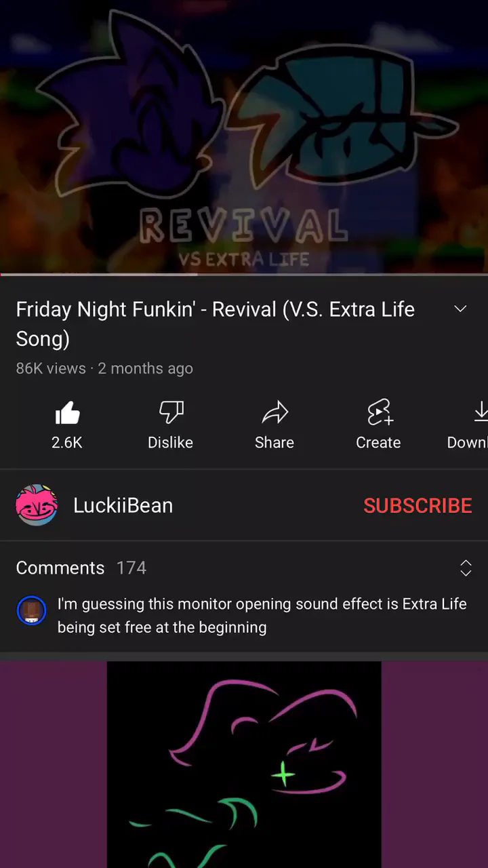Click the red SUBSCRIBE button
This screenshot has height=868, width=488.
(418, 505)
